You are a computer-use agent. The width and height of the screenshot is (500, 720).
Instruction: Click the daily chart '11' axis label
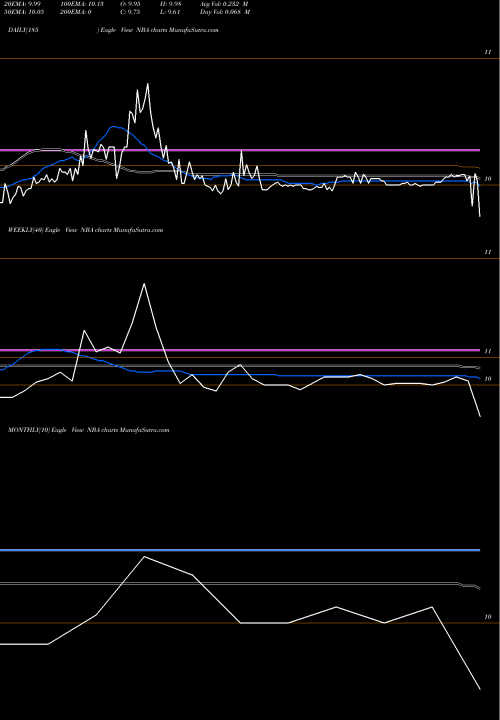click(x=488, y=52)
